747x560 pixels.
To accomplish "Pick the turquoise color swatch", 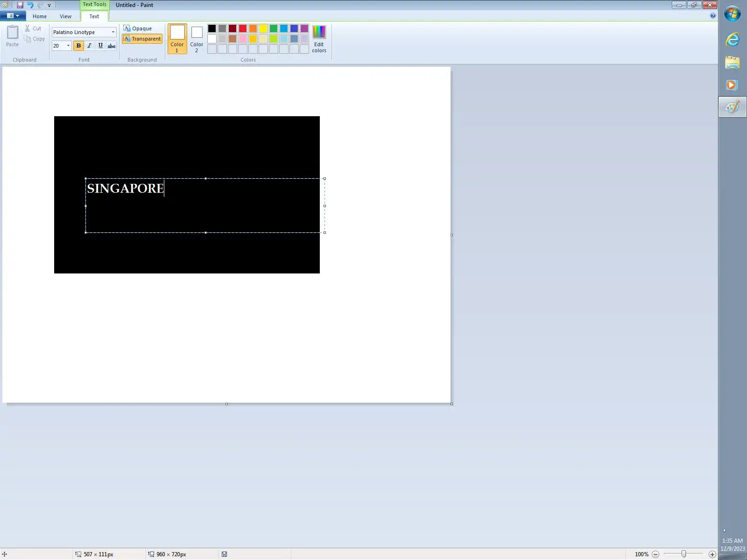I will tap(284, 28).
